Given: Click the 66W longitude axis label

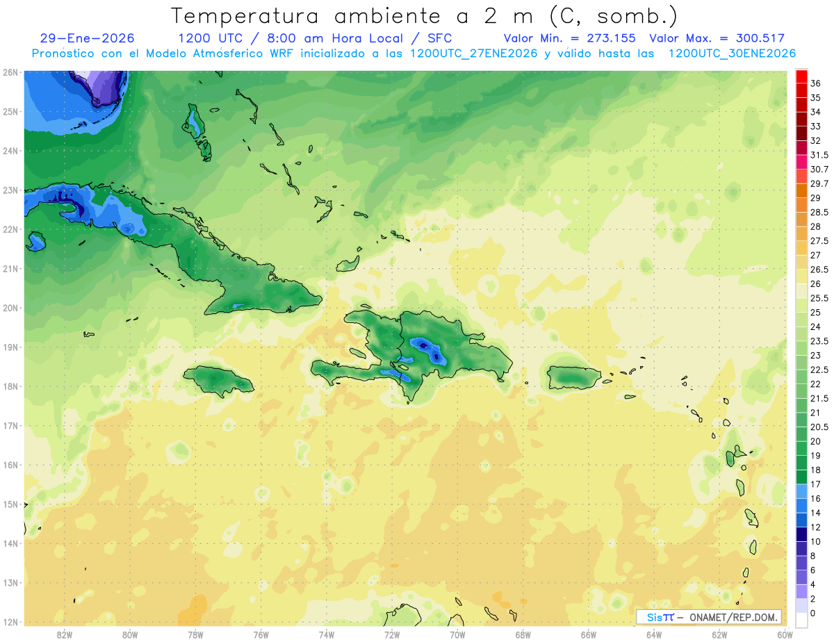Looking at the screenshot, I should [x=589, y=634].
